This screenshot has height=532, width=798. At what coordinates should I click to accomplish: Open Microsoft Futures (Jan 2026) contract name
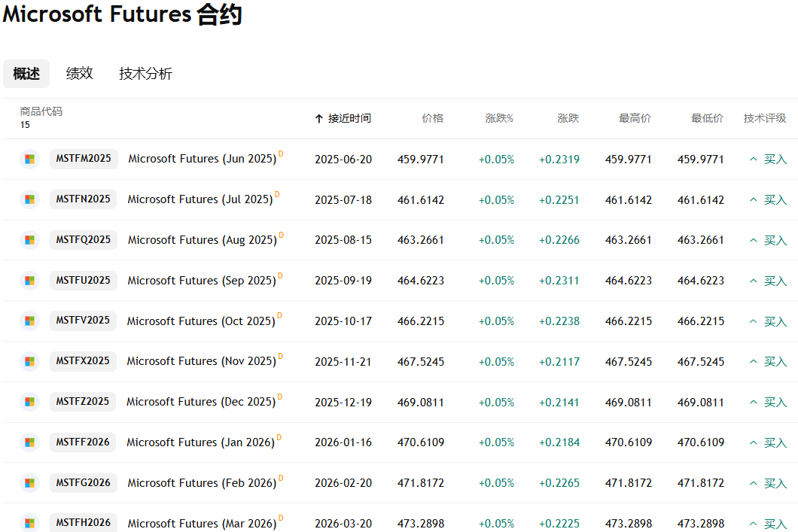tap(201, 442)
